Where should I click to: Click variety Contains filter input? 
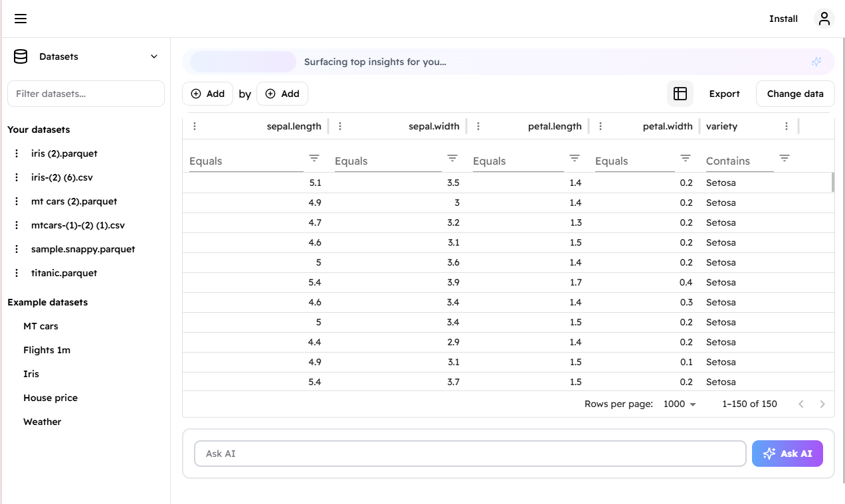tap(740, 161)
